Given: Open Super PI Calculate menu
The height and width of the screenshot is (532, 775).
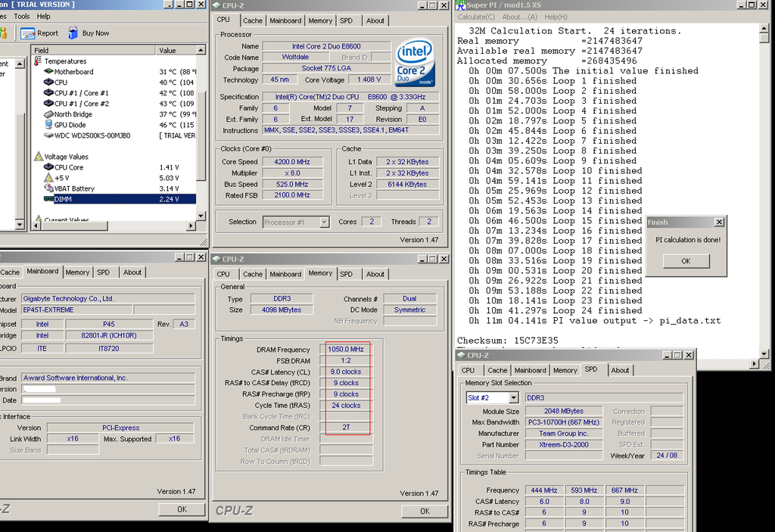Looking at the screenshot, I should click(476, 17).
